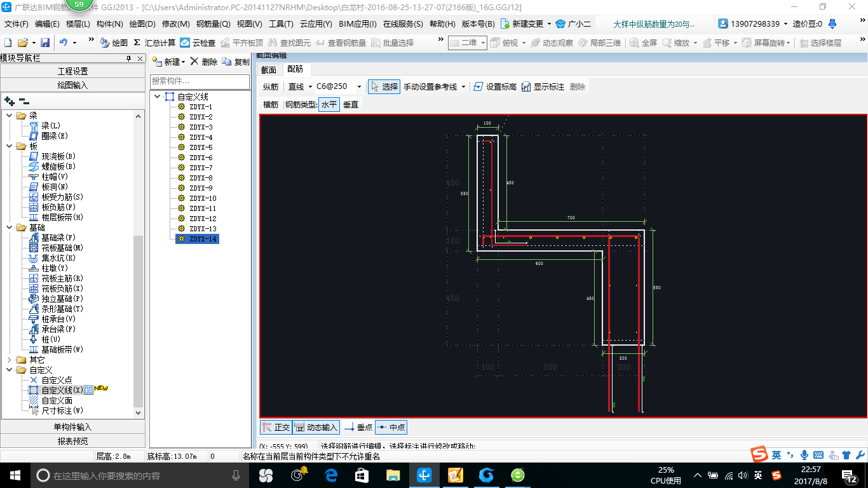This screenshot has height=488, width=868.
Task: Switch to the 配筋 tab
Action: coord(295,69)
